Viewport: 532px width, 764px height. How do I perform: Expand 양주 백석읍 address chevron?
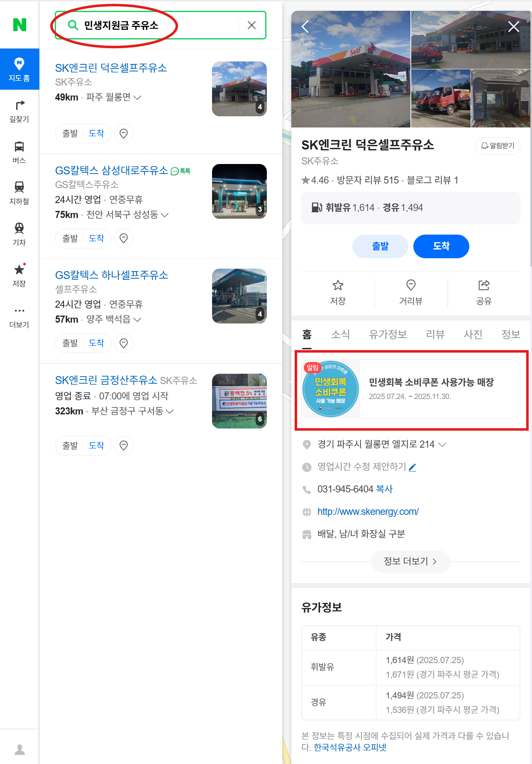click(137, 319)
